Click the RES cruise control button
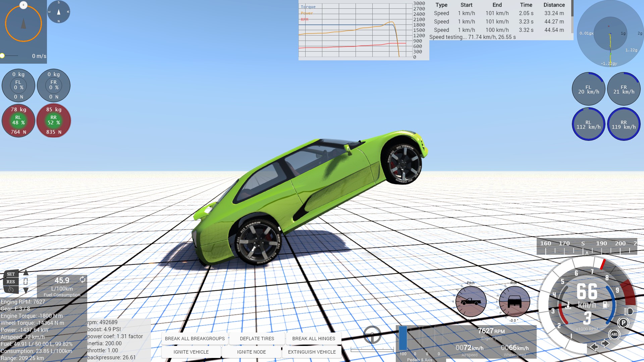The height and width of the screenshot is (362, 644). click(x=11, y=282)
